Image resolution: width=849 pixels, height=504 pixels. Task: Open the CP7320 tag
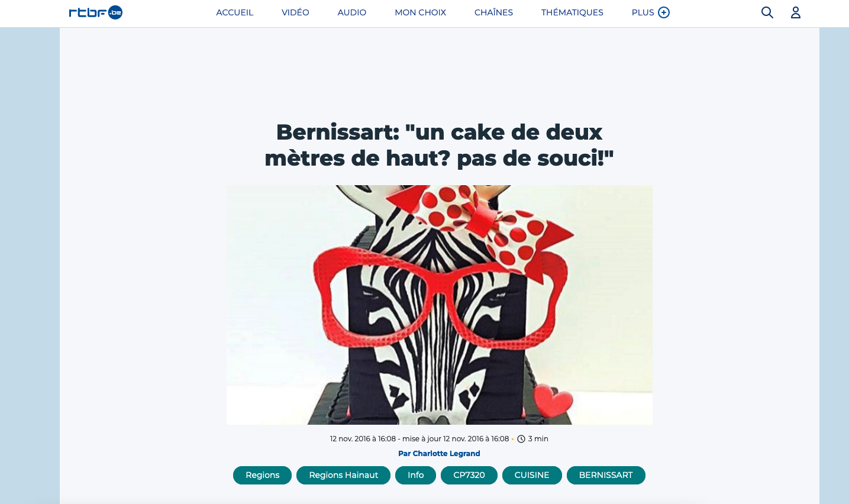(469, 475)
